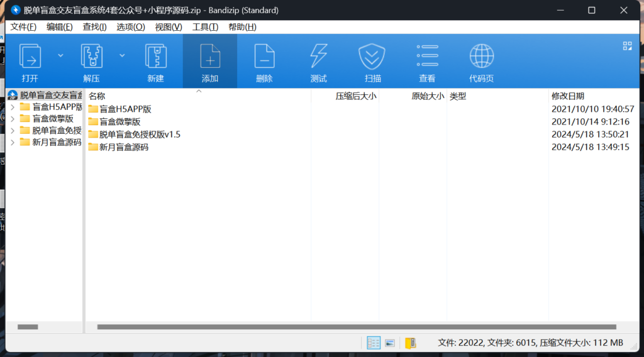Open dropdown arrow next to 打开

[61, 55]
